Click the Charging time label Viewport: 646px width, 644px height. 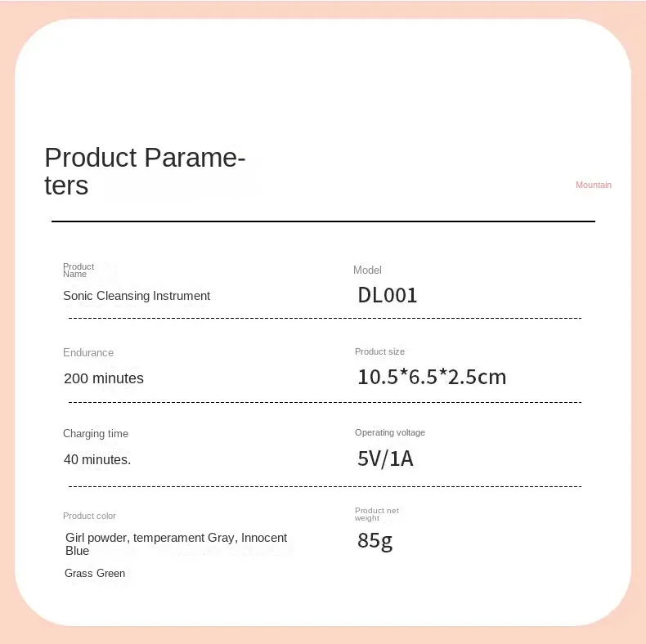point(96,433)
